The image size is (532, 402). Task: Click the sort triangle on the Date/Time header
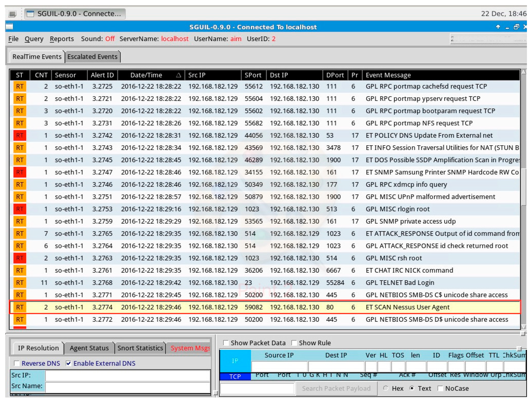[x=178, y=75]
